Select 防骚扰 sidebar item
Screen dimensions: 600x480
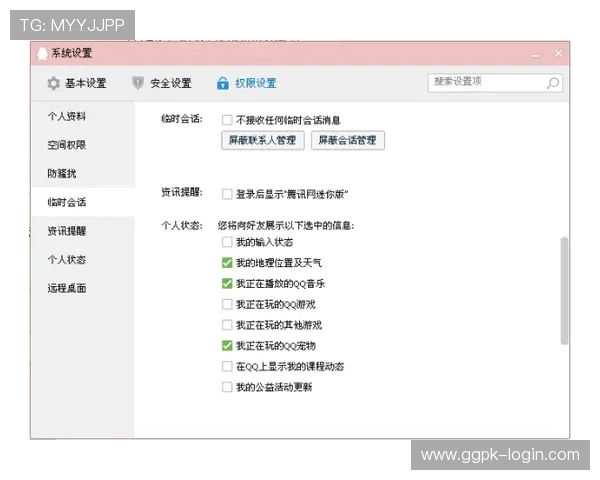[x=62, y=173]
